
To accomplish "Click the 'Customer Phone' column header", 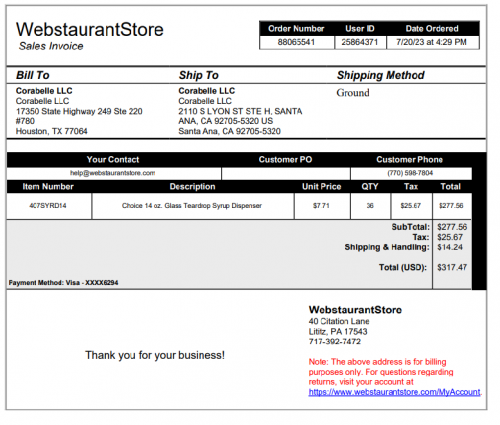I will coord(409,160).
